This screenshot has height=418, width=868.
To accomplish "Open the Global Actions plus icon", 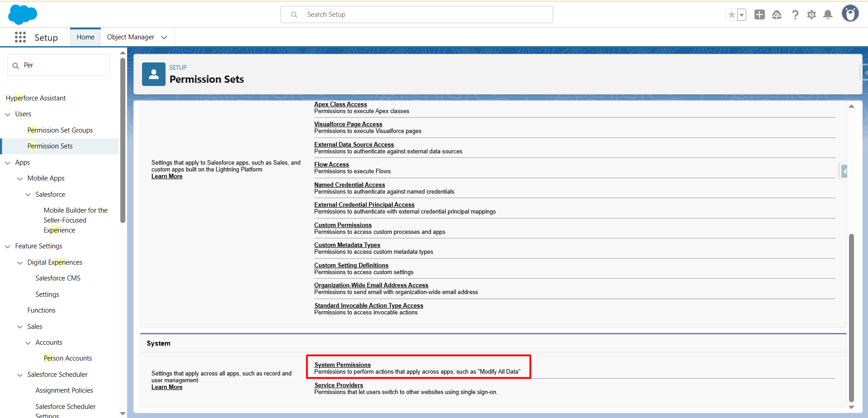I will 759,14.
